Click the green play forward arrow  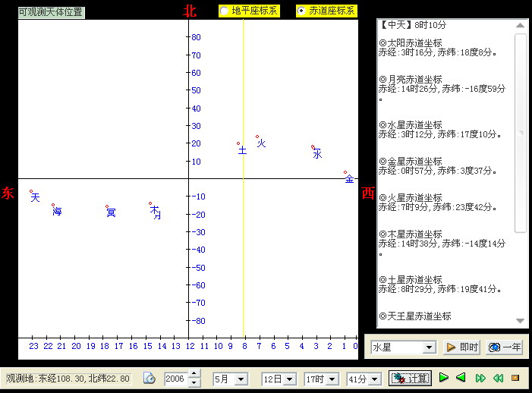444,378
